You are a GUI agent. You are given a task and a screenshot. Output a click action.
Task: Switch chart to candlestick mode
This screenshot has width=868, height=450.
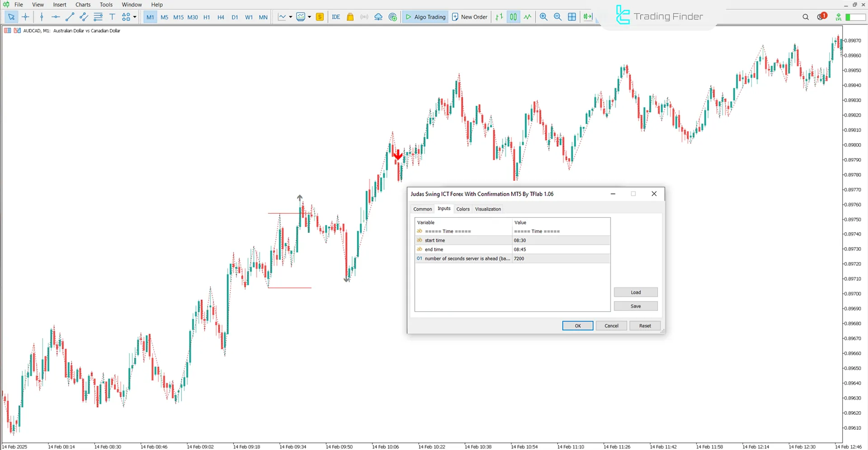(x=513, y=17)
